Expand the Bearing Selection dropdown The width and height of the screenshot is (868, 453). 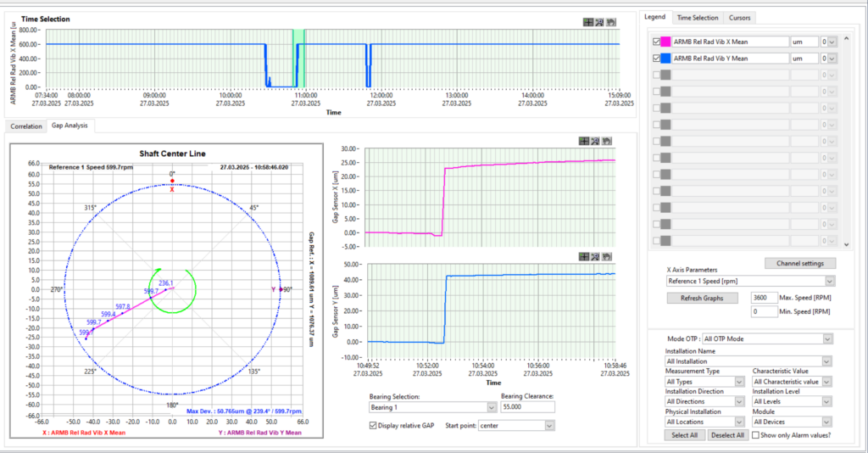pos(433,407)
